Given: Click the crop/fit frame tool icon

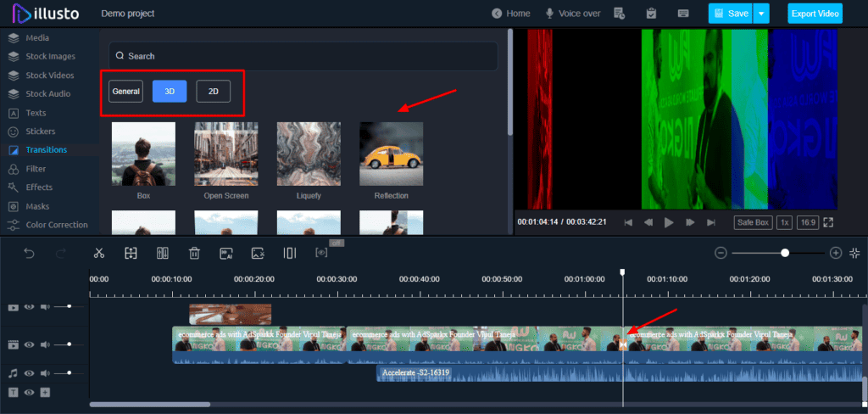Looking at the screenshot, I should click(x=131, y=254).
